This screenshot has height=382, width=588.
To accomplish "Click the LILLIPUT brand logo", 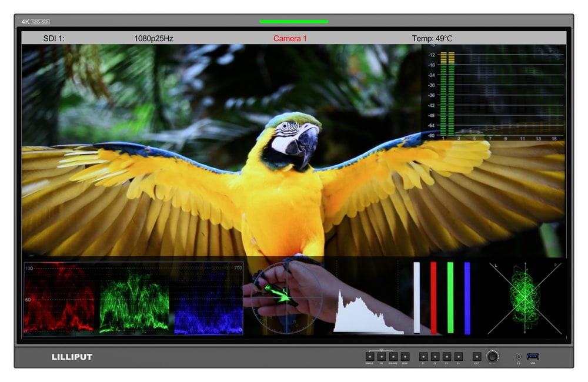I will click(72, 357).
